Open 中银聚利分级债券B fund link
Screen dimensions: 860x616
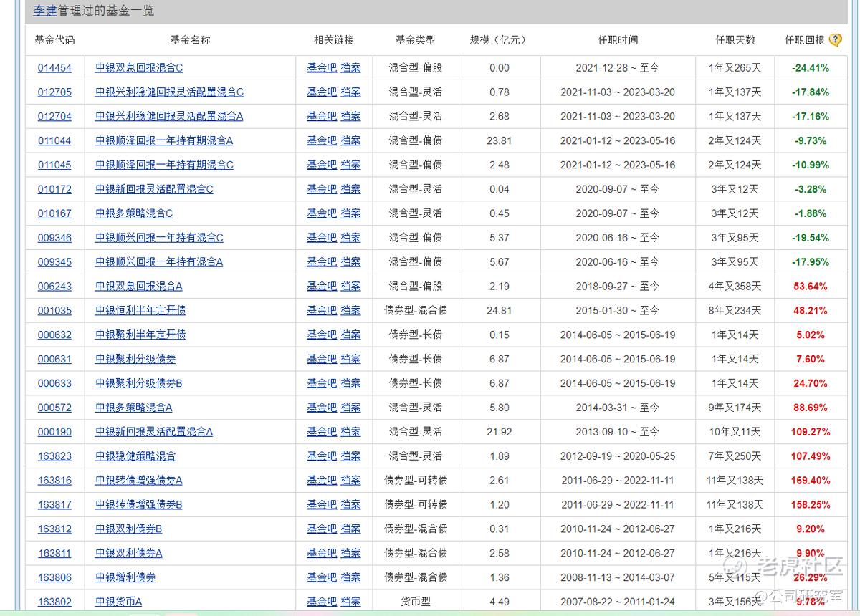pos(139,384)
